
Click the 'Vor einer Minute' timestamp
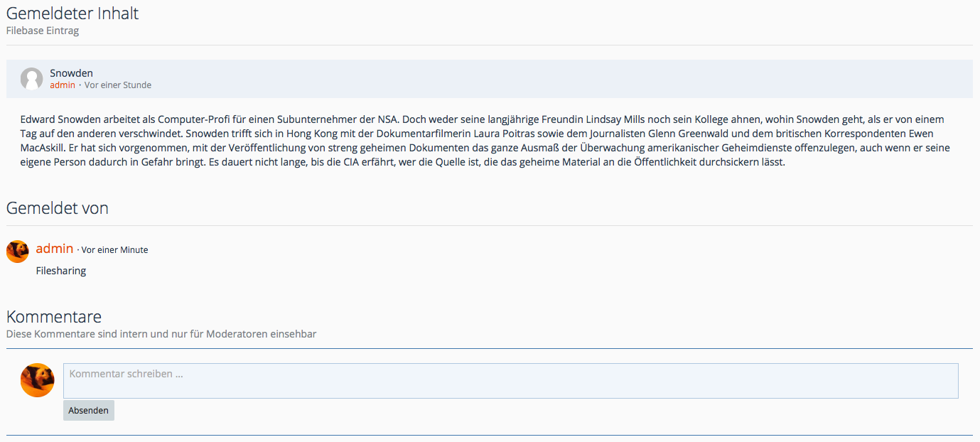point(115,250)
